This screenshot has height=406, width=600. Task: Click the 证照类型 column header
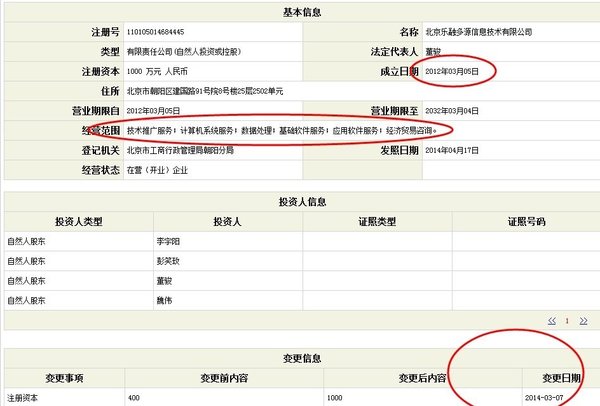click(377, 222)
